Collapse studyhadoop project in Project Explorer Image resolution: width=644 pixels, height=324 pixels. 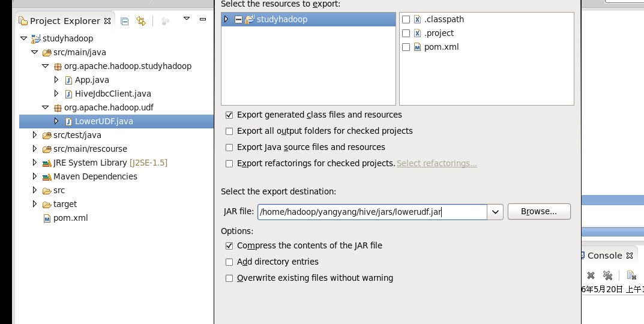(x=24, y=38)
